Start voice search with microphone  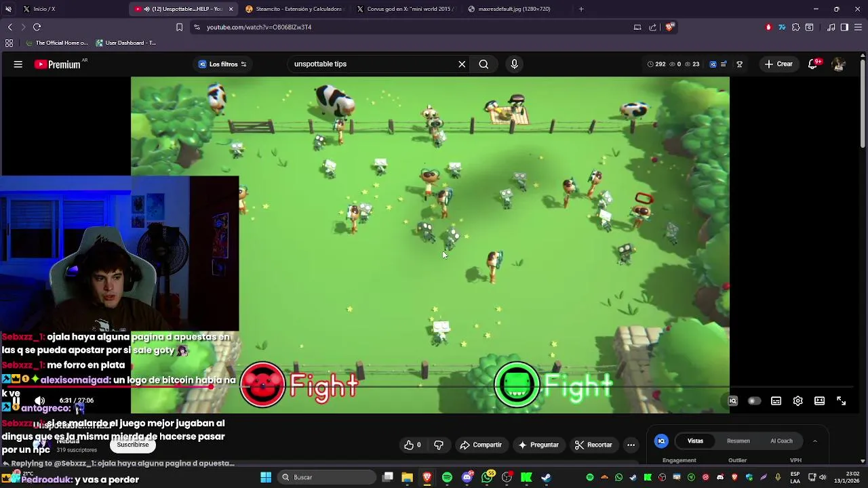tap(514, 64)
